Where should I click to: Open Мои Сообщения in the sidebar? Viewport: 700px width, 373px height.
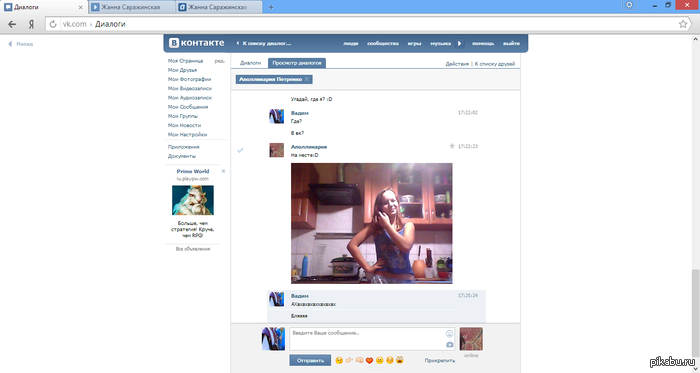pyautogui.click(x=188, y=107)
